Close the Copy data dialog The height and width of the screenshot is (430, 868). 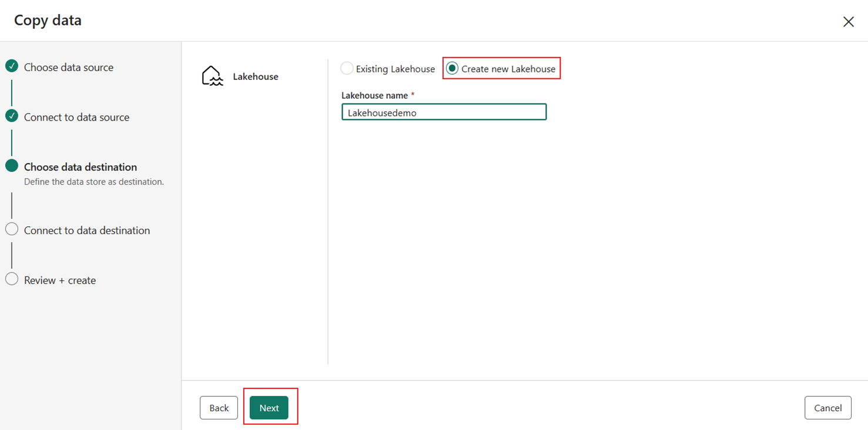point(848,22)
